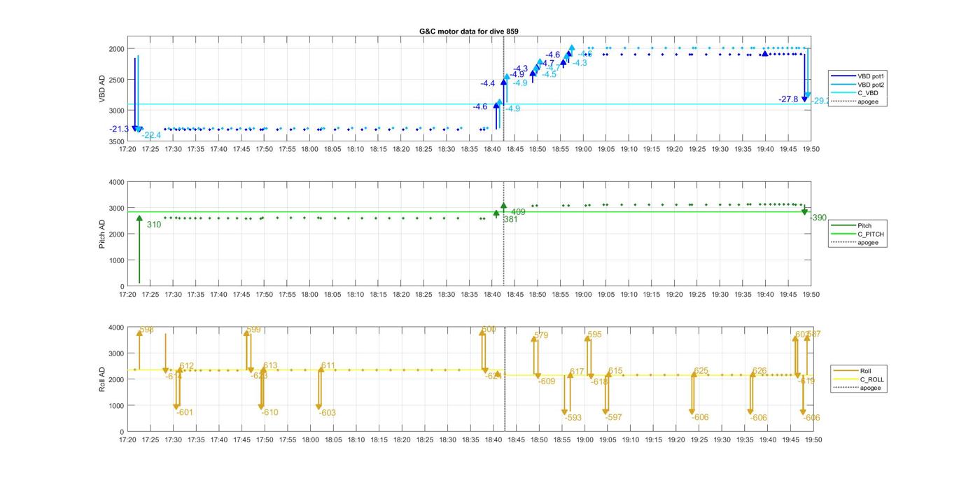Image resolution: width=980 pixels, height=485 pixels.
Task: Select the "595" roll data label
Action: [x=594, y=335]
